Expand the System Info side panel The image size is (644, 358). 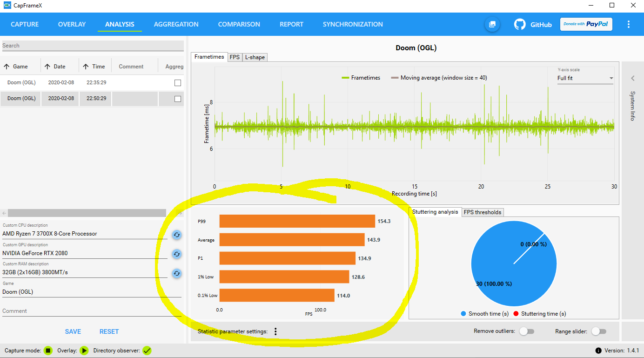pos(632,78)
